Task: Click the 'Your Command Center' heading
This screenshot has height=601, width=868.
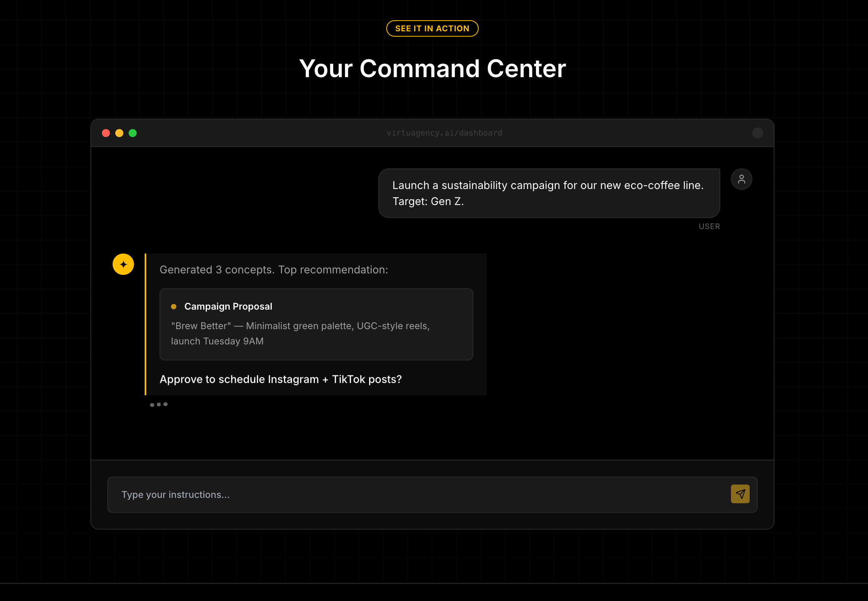Action: pos(432,69)
